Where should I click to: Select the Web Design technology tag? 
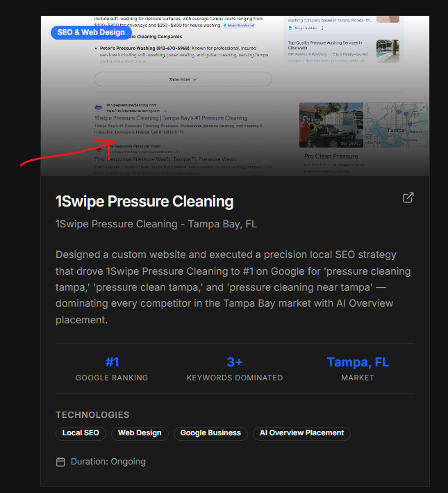pos(140,433)
